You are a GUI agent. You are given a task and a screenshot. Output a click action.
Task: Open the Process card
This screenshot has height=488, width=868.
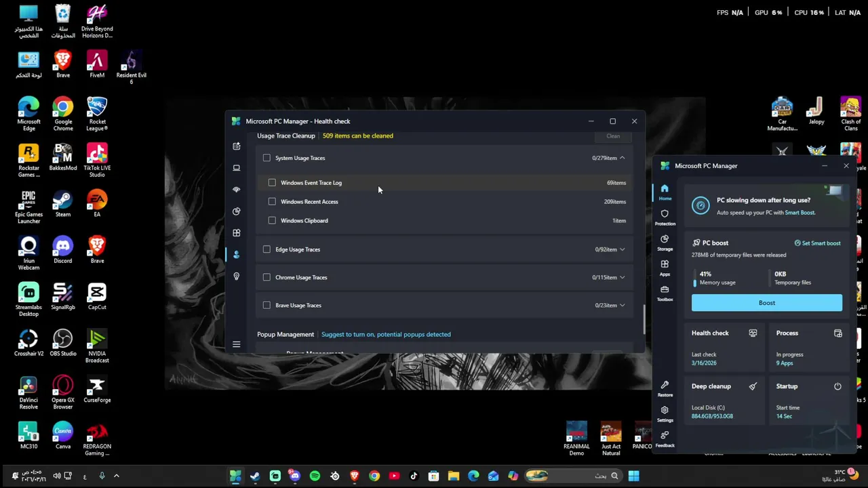coord(809,348)
